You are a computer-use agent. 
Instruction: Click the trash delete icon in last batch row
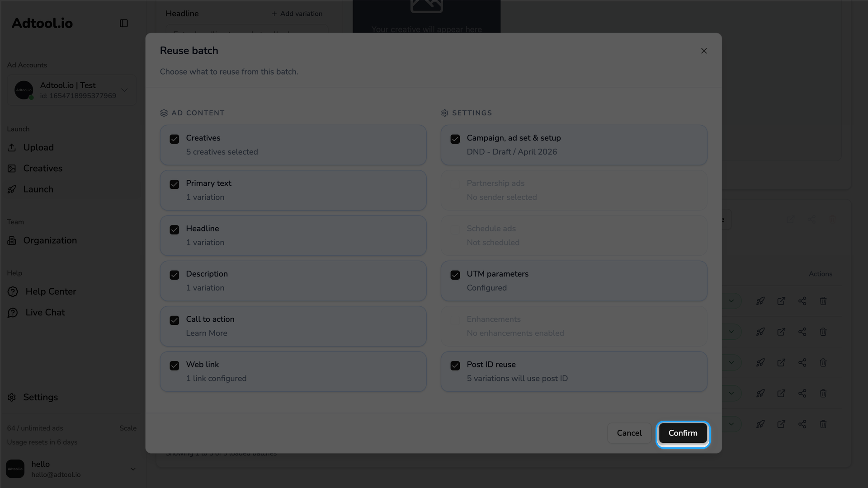pos(823,424)
